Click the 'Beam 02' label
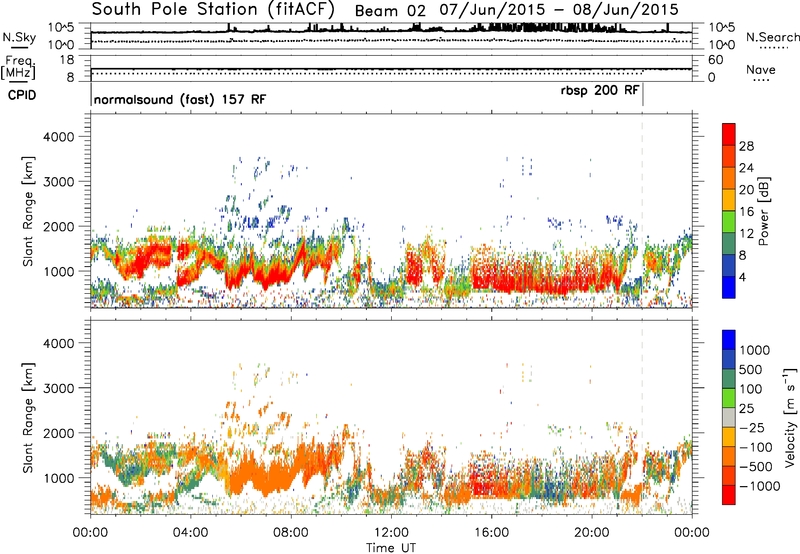The width and height of the screenshot is (800, 554). click(x=390, y=10)
